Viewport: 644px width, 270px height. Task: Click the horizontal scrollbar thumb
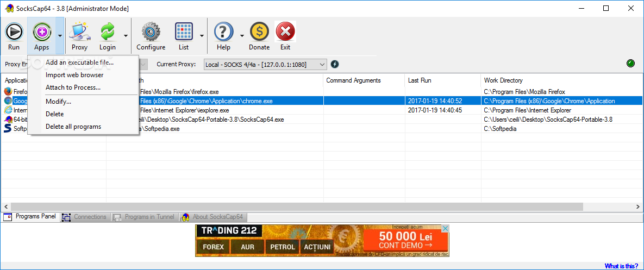[297, 206]
